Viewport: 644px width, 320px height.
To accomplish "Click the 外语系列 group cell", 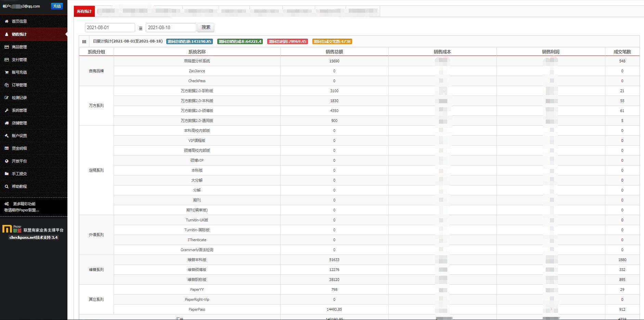I will 96,235.
